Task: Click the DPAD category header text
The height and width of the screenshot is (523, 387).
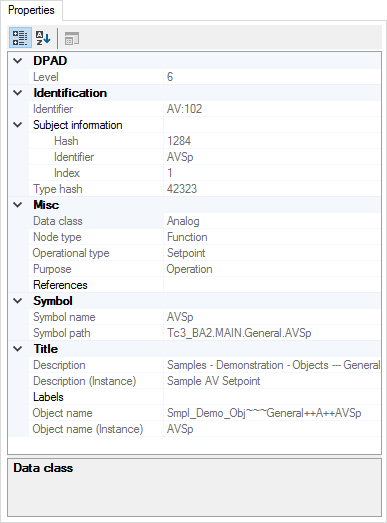Action: (x=50, y=61)
